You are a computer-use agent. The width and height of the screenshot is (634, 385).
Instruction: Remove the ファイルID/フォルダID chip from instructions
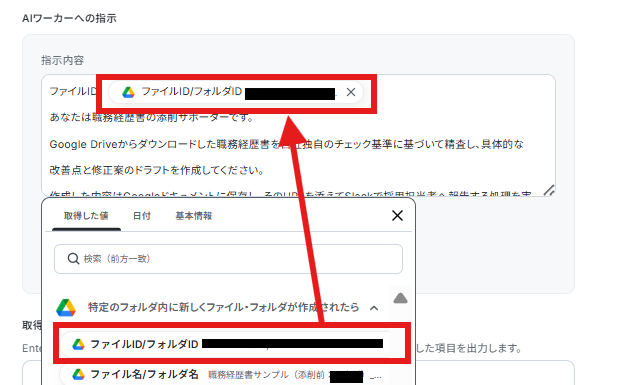pyautogui.click(x=351, y=92)
